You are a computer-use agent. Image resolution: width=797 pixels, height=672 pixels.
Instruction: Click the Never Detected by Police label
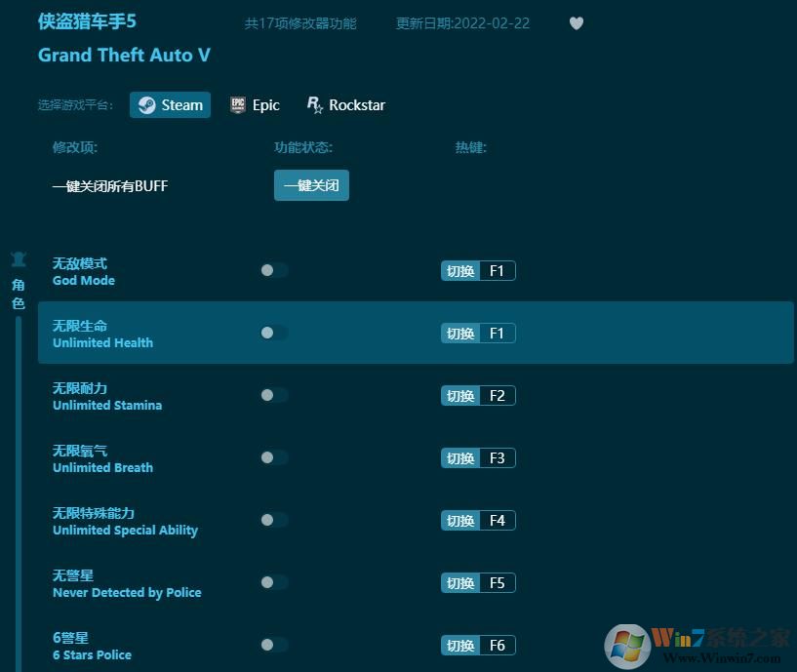127,593
